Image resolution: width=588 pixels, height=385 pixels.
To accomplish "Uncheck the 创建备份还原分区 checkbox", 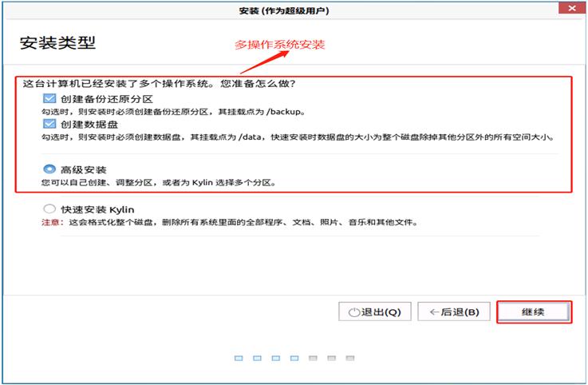I will [49, 98].
